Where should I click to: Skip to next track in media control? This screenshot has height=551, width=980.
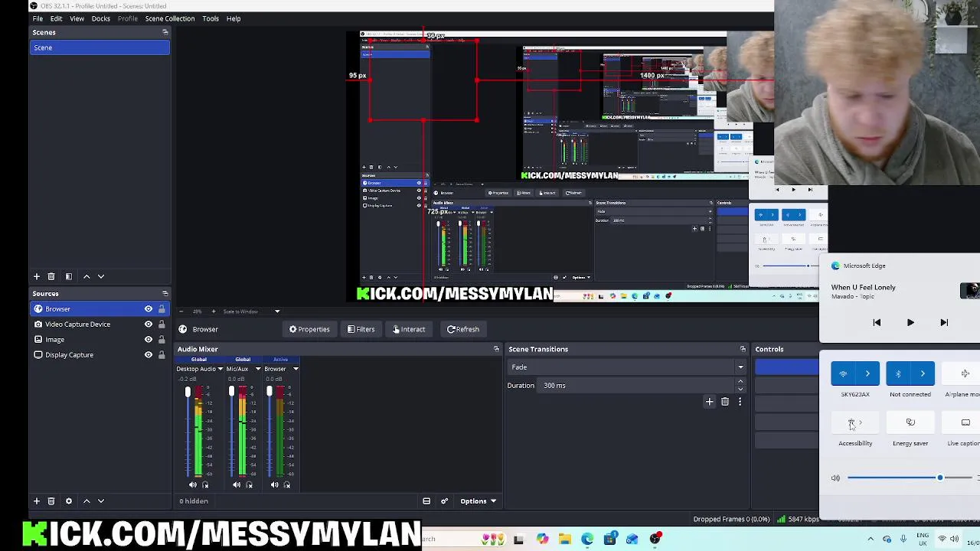coord(944,323)
